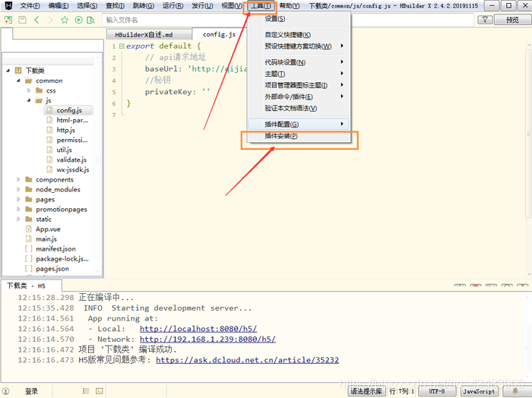
Task: Open the 文件(F) menu
Action: point(30,6)
